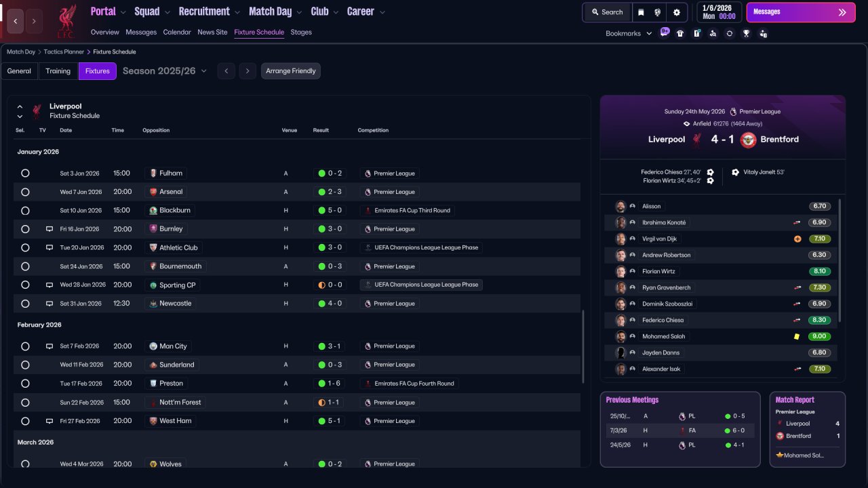The width and height of the screenshot is (868, 488).
Task: Select the Bournemouth fixture radio button
Action: [25, 266]
